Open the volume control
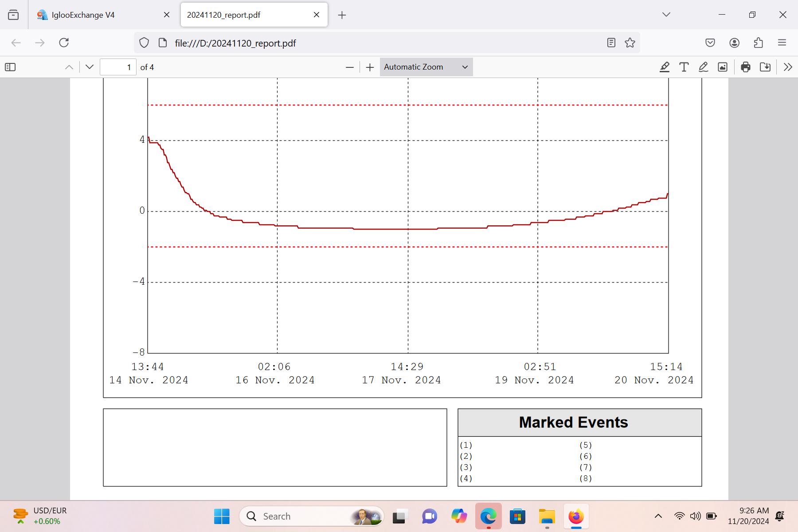798x532 pixels. click(696, 516)
